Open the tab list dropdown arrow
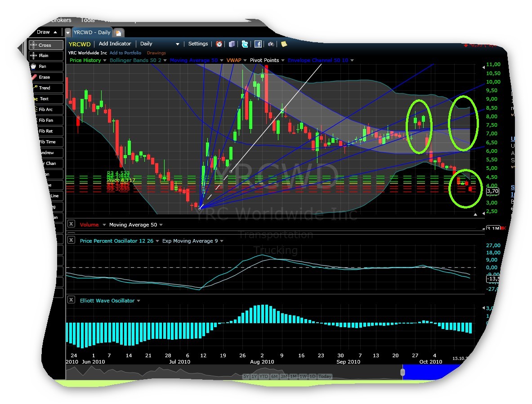Screen dimensions: 532x404 point(68,32)
